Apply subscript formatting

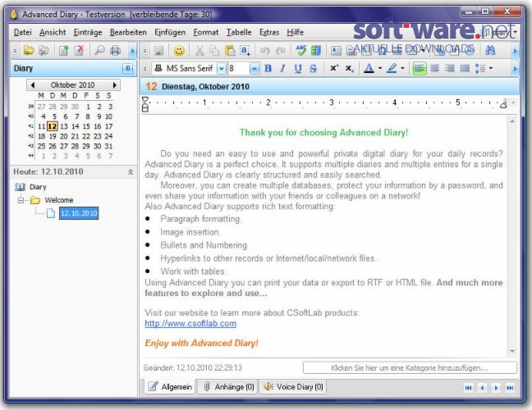click(350, 68)
